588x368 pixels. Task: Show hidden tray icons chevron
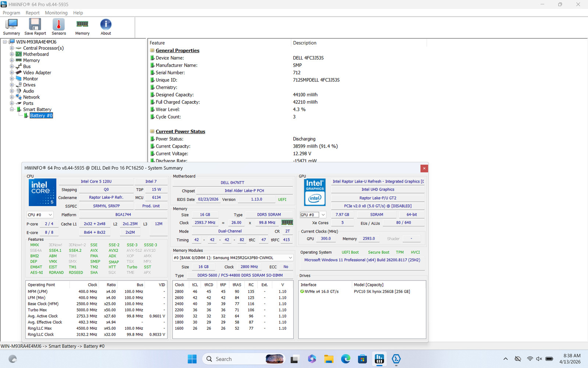[506, 359]
